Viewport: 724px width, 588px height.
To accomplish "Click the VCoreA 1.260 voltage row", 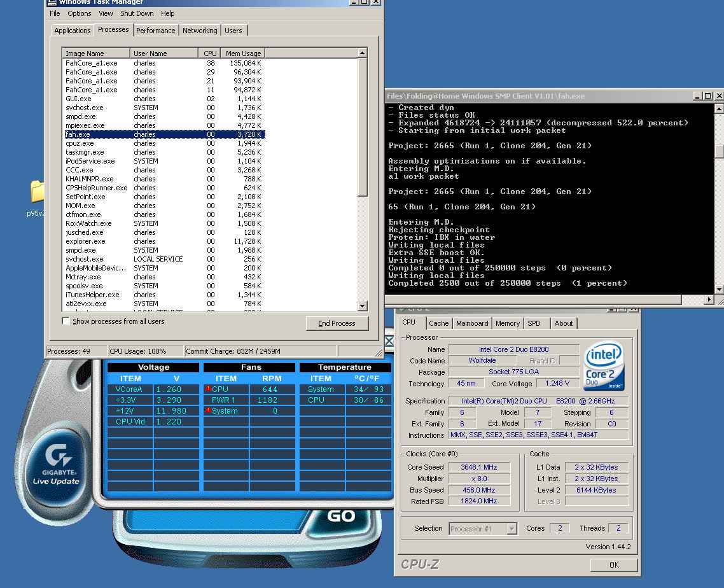I will click(x=153, y=389).
